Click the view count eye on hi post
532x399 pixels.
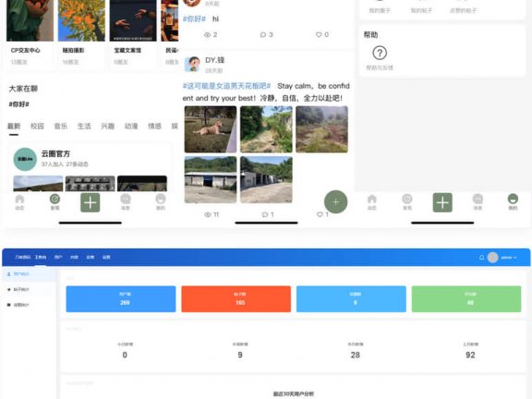coord(207,34)
